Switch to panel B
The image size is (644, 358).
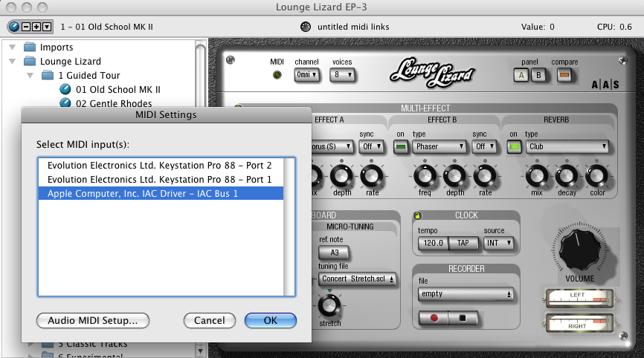pyautogui.click(x=538, y=76)
